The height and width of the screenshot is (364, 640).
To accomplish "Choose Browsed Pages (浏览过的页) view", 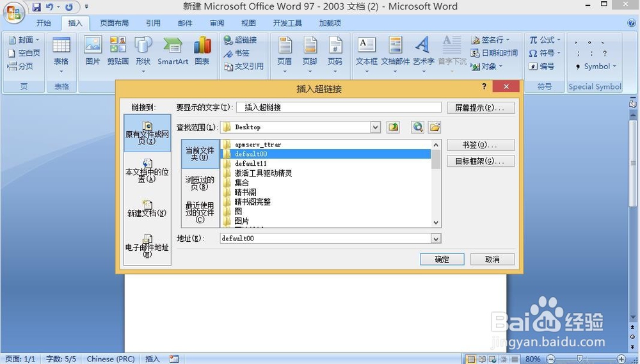I will coord(200,183).
